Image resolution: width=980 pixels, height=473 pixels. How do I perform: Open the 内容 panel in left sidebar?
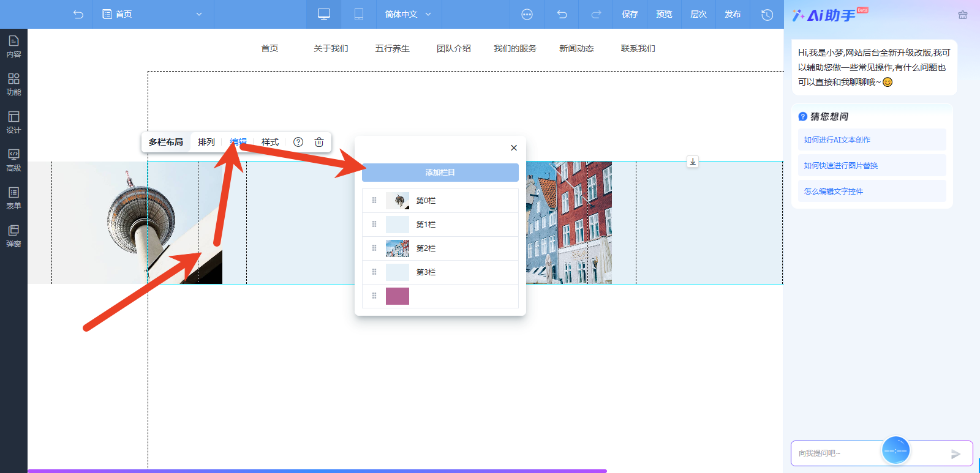pos(13,47)
